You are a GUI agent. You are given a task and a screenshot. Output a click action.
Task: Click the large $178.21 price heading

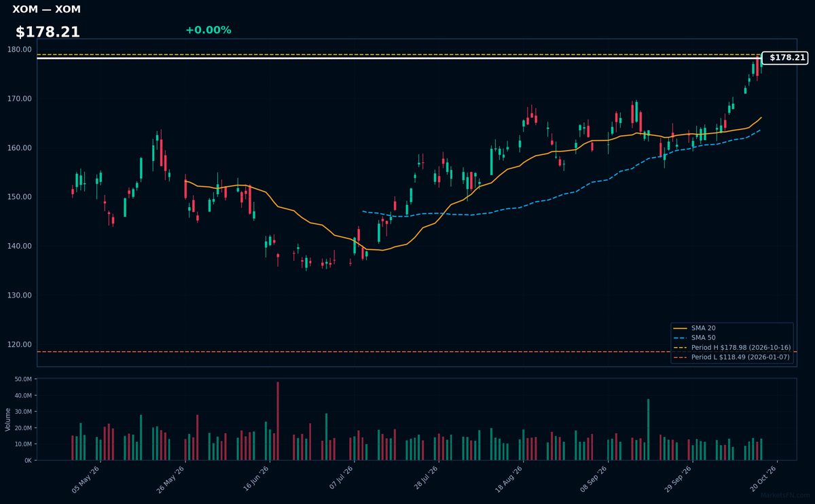pos(48,32)
